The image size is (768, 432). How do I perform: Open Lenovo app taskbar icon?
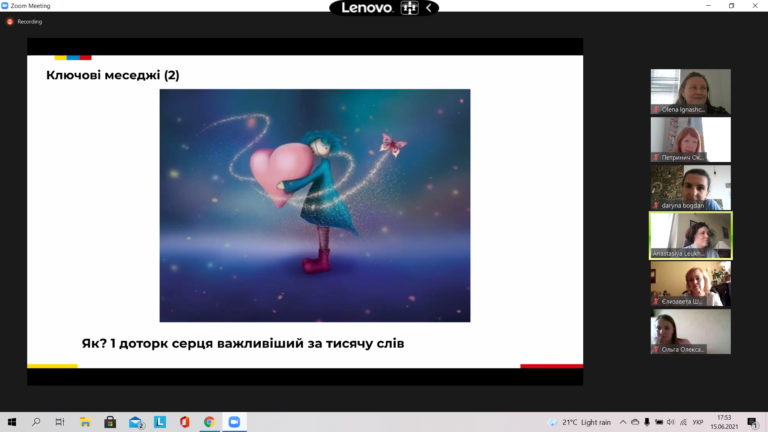tap(160, 422)
